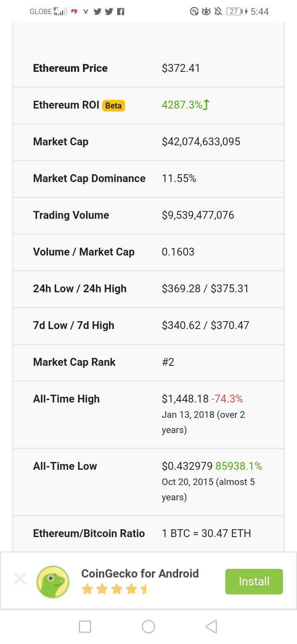This screenshot has height=644, width=297.
Task: Tap the eye comfort status icon
Action: click(206, 12)
